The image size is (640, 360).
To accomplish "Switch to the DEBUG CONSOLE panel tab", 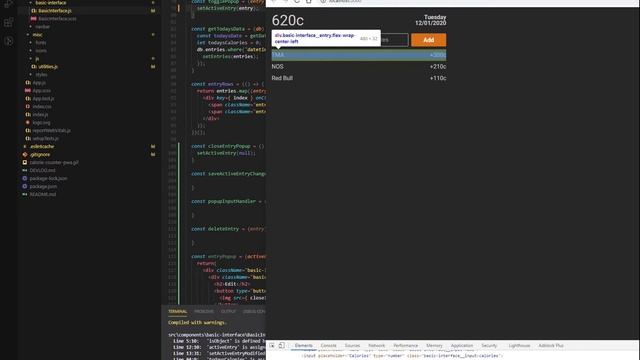I will pyautogui.click(x=254, y=311).
